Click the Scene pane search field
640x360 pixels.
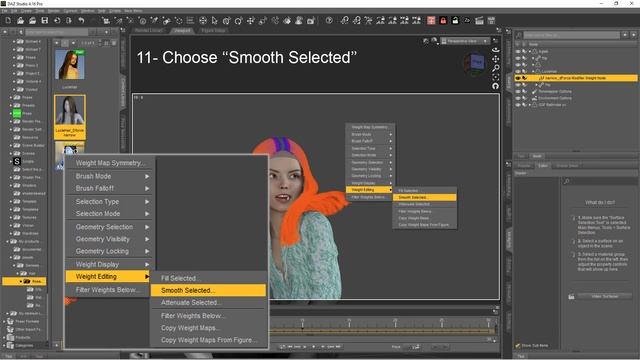pos(571,36)
